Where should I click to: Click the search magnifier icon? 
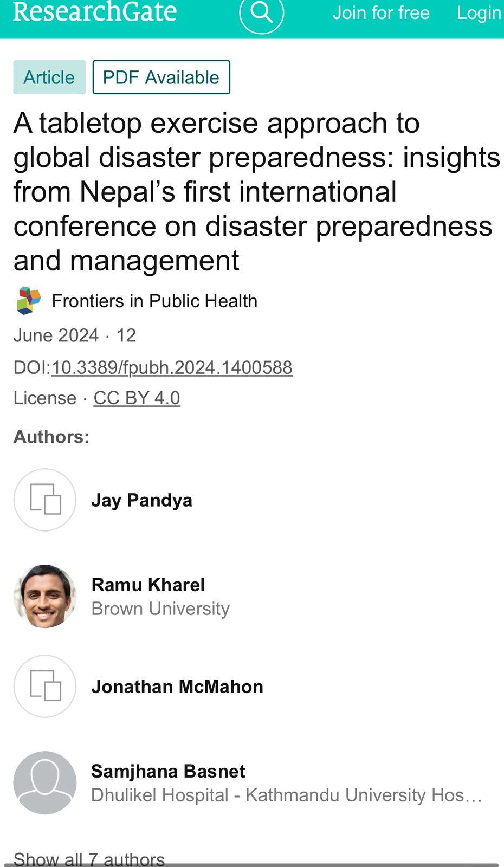[x=261, y=12]
